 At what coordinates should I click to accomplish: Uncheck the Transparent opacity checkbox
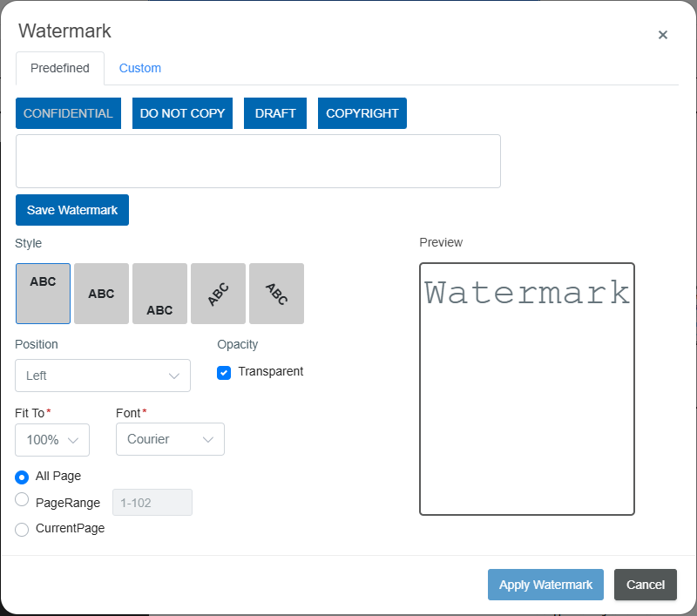(x=224, y=372)
